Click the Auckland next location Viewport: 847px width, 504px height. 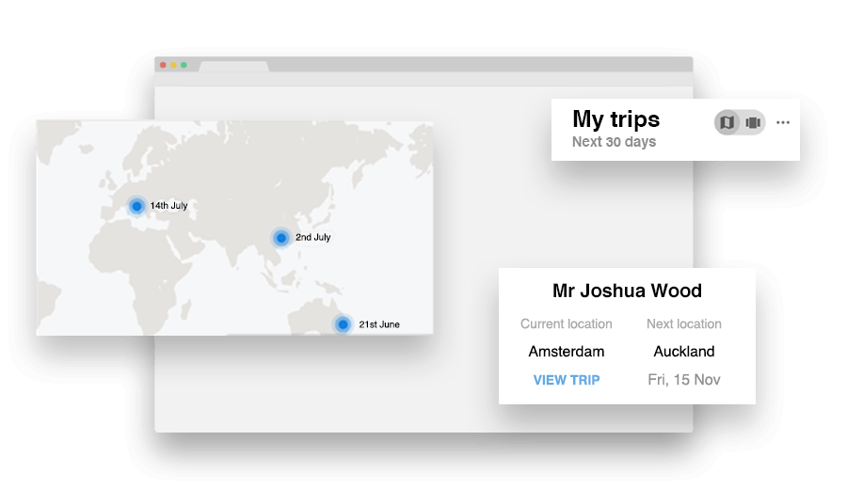(684, 352)
